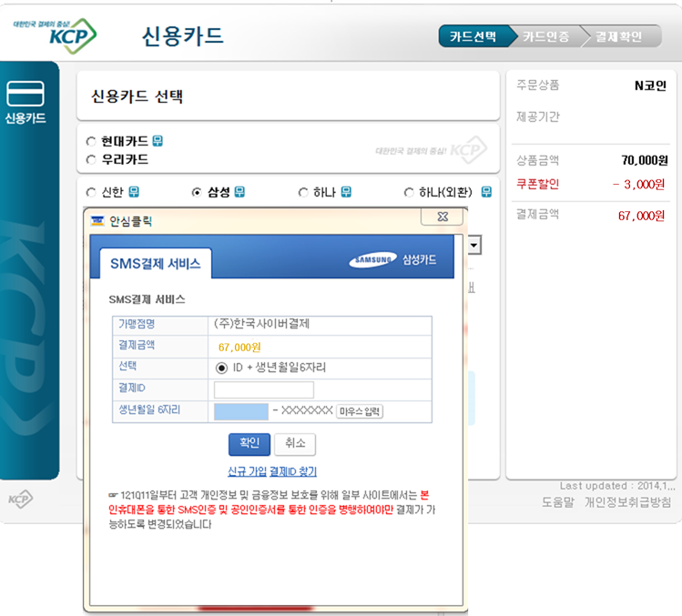Go to 카드선택 step tab

[473, 36]
